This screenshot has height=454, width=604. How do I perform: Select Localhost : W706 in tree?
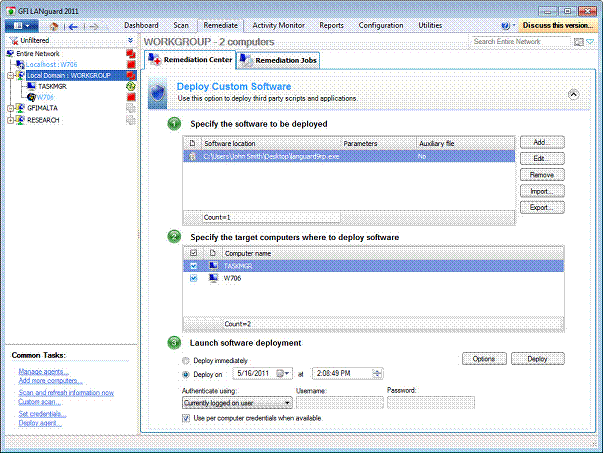click(52, 64)
